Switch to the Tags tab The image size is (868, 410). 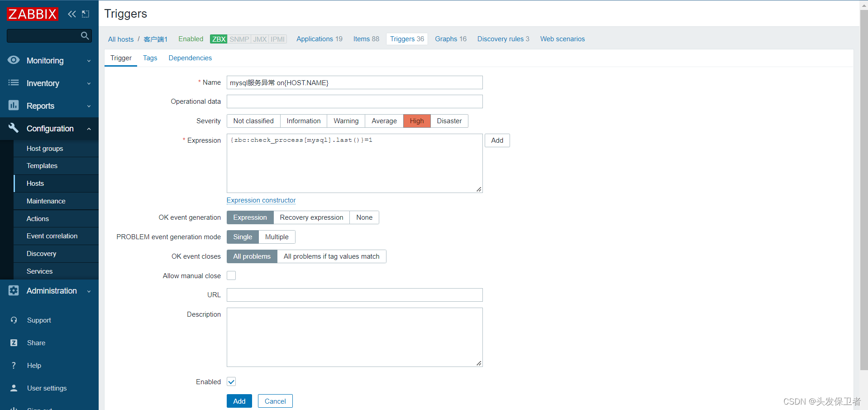(150, 58)
